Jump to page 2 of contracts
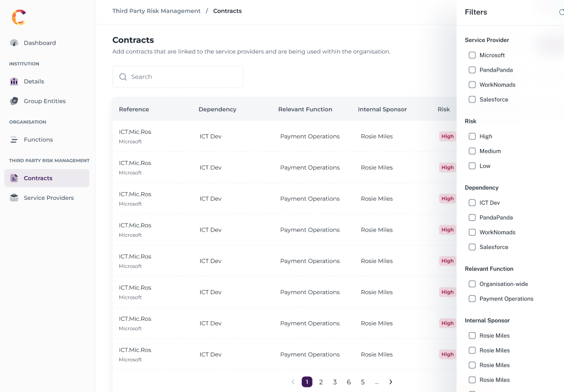The image size is (564, 392). pyautogui.click(x=321, y=382)
